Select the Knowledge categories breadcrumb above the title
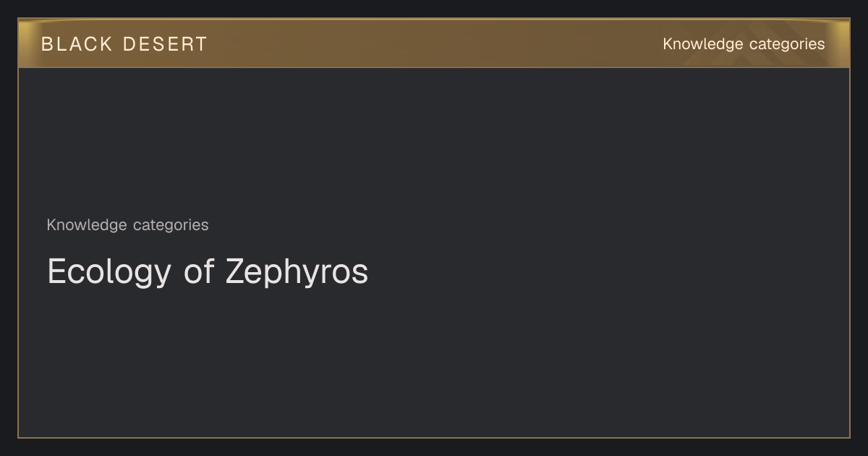The width and height of the screenshot is (868, 456). (x=127, y=225)
